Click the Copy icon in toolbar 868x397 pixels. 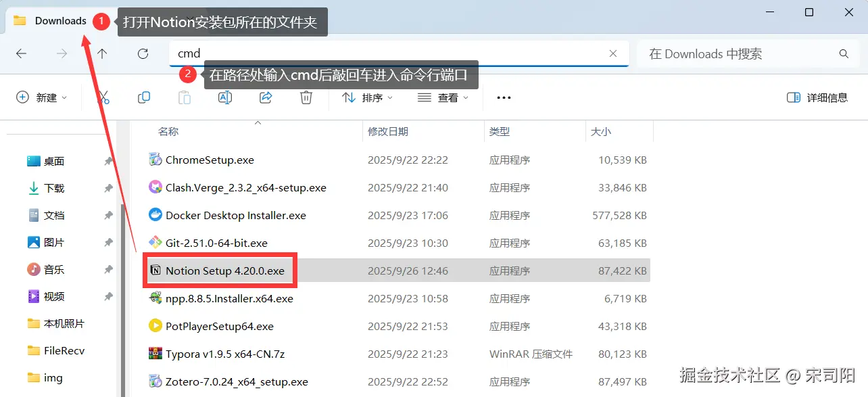pyautogui.click(x=144, y=97)
